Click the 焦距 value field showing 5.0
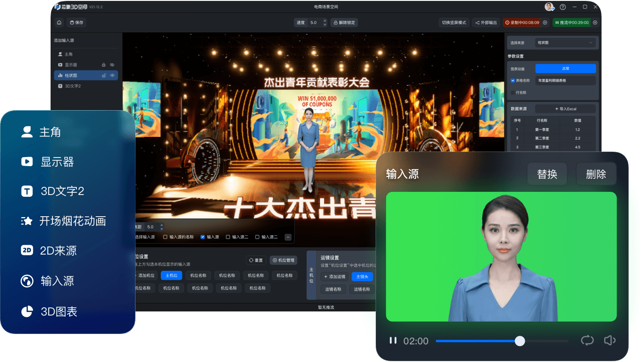Image resolution: width=644 pixels, height=362 pixels. click(x=152, y=227)
